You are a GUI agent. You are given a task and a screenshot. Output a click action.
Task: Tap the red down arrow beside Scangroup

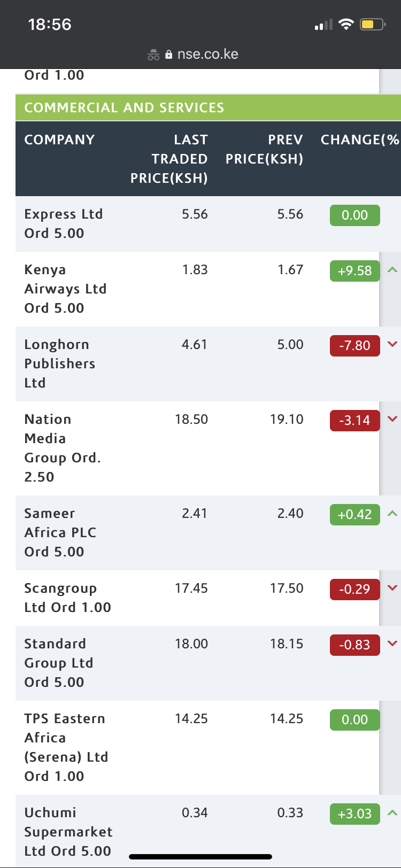392,588
